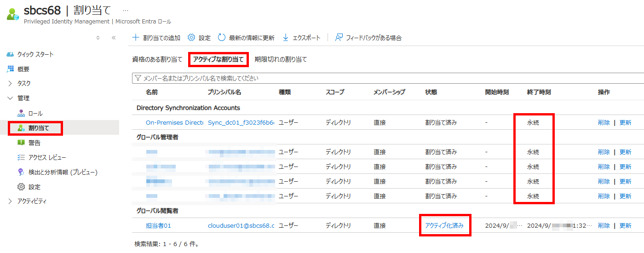Click the 最新の情報に更新 refresh icon
The width and height of the screenshot is (644, 253).
[222, 38]
